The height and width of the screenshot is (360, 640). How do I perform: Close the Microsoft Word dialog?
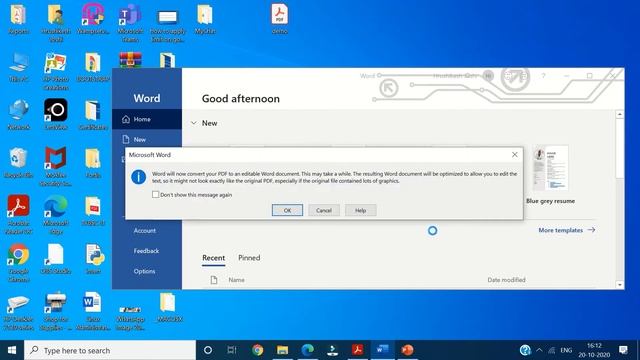click(x=515, y=155)
